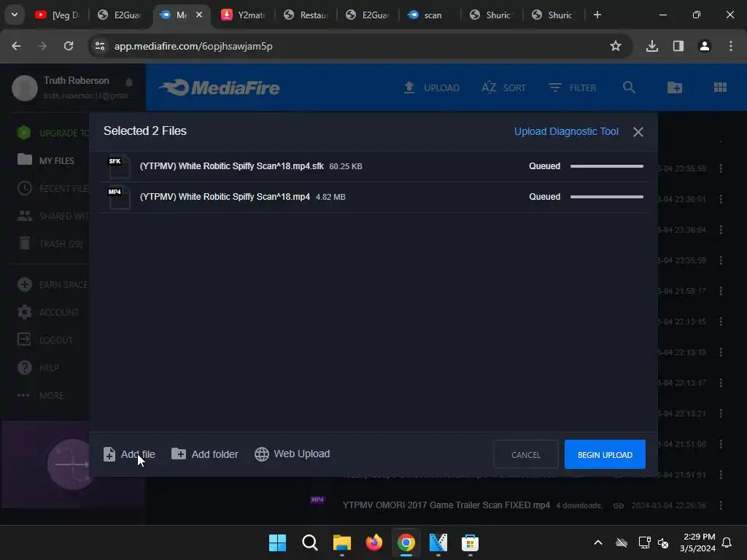Switch to the [Veg D YouTube tab
The image size is (747, 560).
57,15
